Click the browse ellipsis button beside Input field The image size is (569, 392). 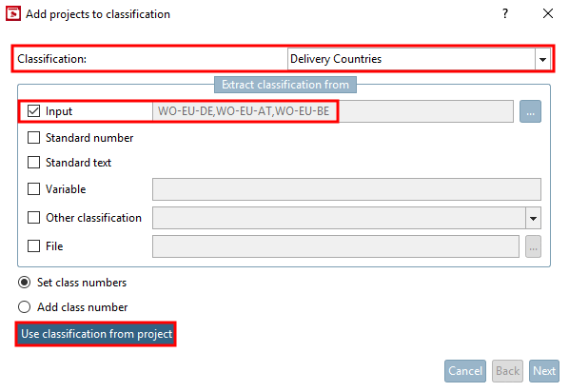point(530,111)
